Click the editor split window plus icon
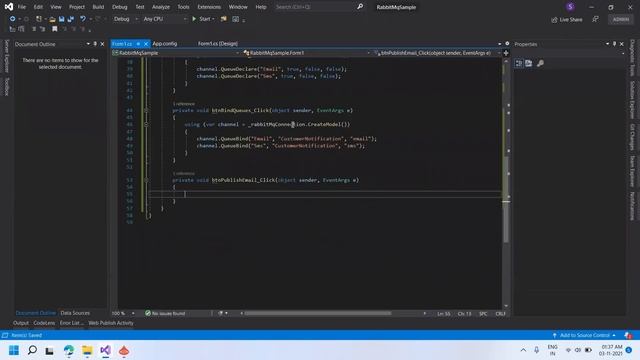The image size is (640, 360). pos(506,53)
